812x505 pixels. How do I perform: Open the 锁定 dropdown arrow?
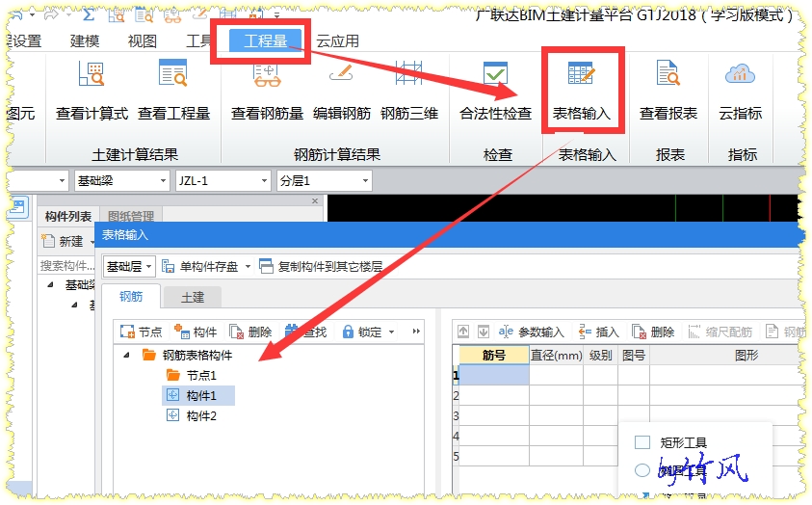coord(391,332)
